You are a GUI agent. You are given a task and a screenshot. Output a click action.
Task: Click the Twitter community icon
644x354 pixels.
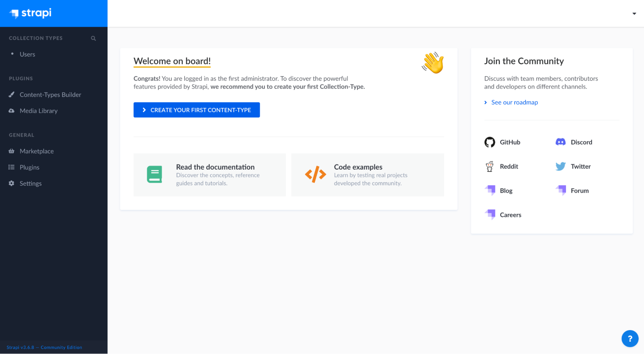pos(561,166)
